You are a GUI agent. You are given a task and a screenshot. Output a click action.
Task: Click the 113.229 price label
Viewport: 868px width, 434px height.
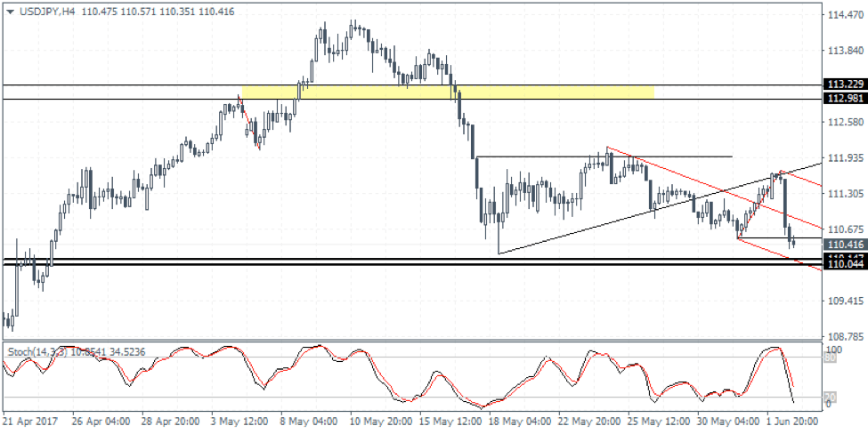844,84
